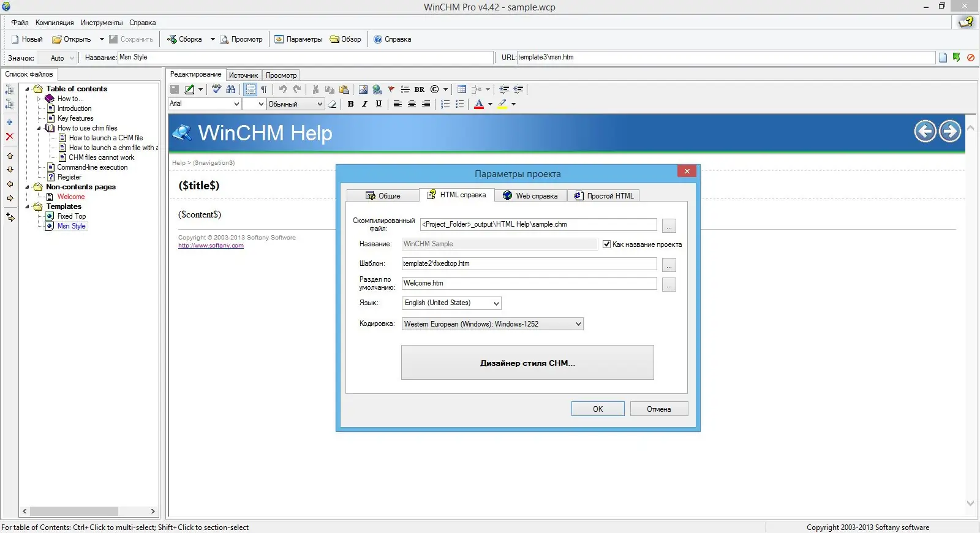Open the Дизайнер стиля CHM button

(x=527, y=363)
